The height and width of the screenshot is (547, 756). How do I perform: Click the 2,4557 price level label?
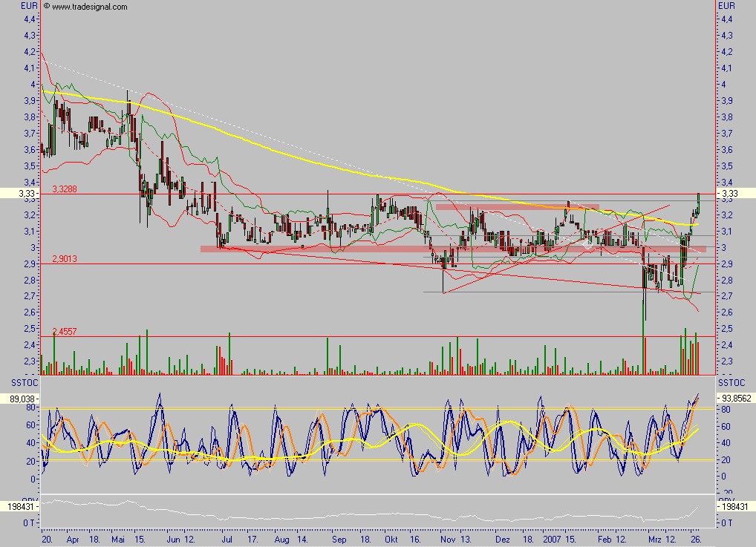pyautogui.click(x=65, y=330)
